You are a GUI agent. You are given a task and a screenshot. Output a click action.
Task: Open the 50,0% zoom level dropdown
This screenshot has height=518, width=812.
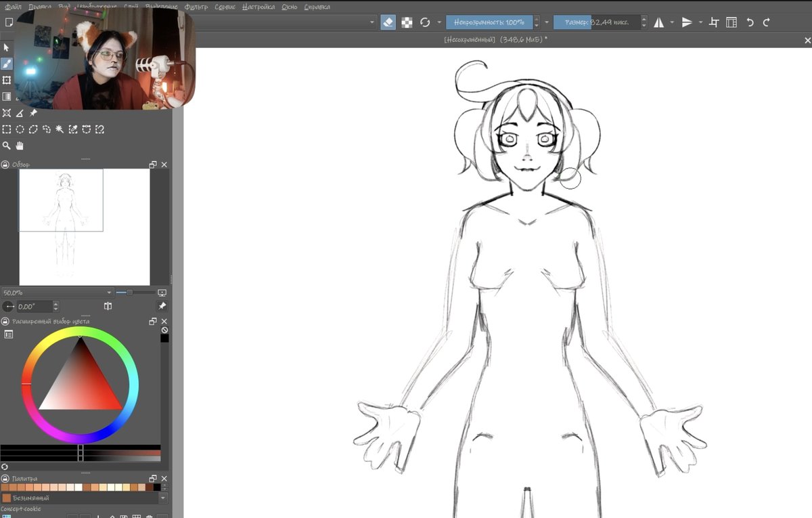coord(108,293)
